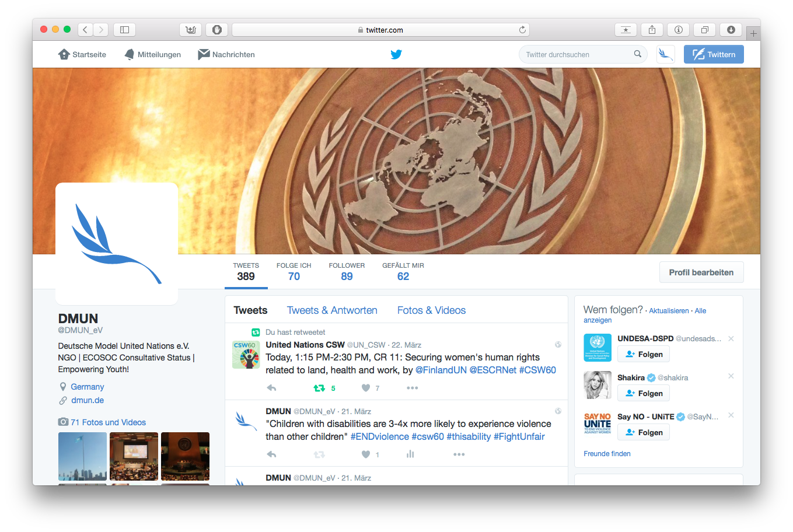Dismiss the UNDESA-DSPD suggestion

pos(731,338)
